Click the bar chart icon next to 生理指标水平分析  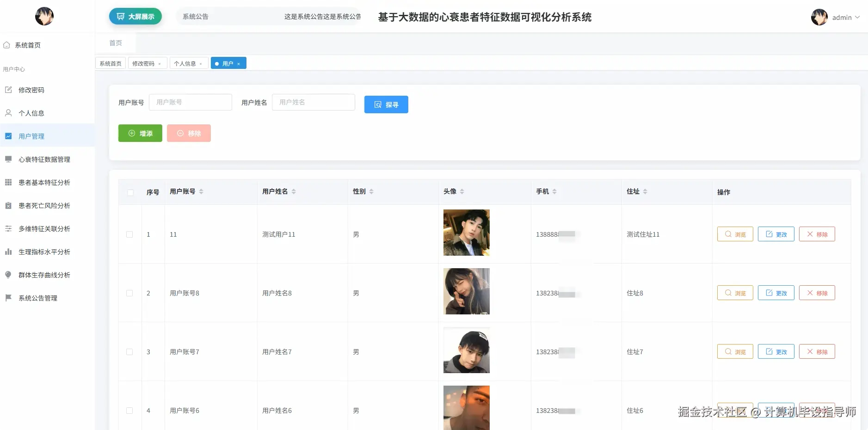point(8,252)
